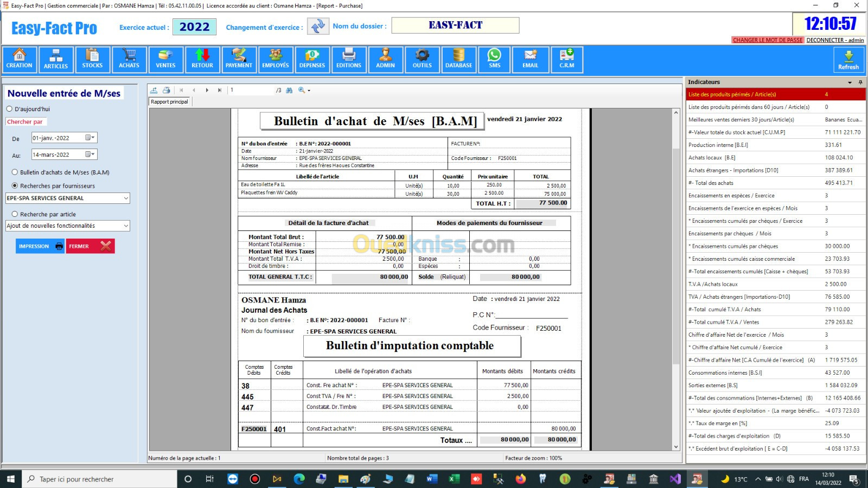Select the Sorties externes [B.S] row
Image resolution: width=868 pixels, height=488 pixels.
point(776,386)
